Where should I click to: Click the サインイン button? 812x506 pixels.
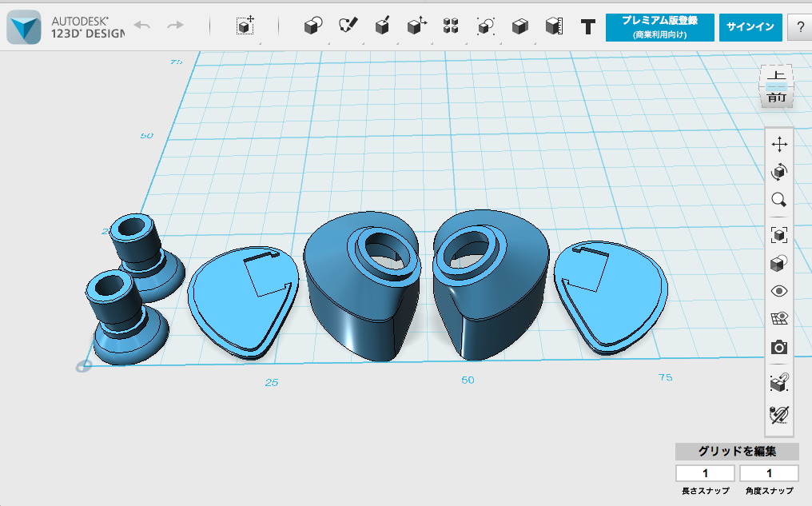click(x=750, y=27)
